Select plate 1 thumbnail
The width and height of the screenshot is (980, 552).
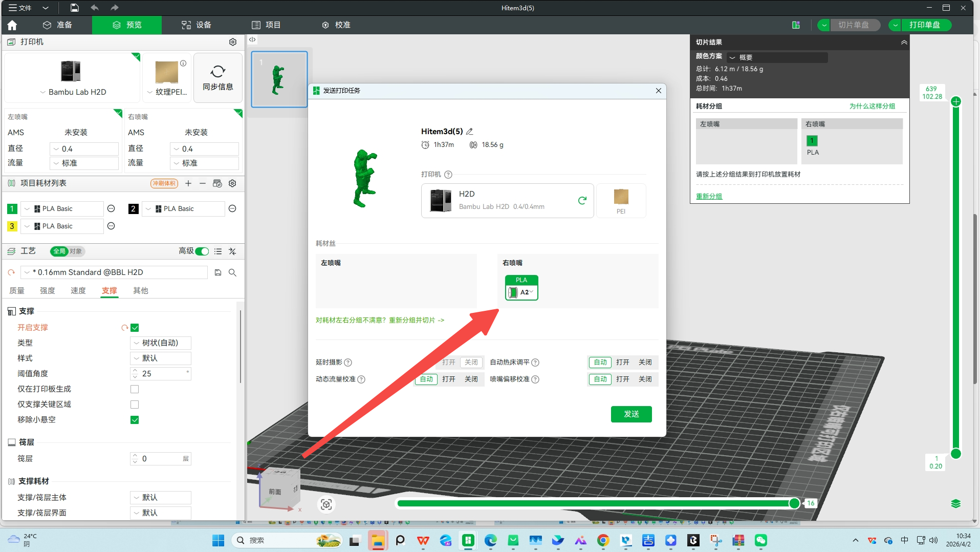click(x=278, y=79)
